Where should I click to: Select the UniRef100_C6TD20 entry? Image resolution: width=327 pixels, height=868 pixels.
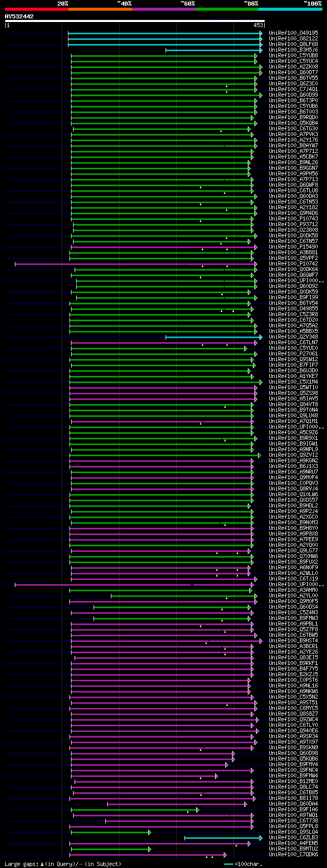point(293,320)
